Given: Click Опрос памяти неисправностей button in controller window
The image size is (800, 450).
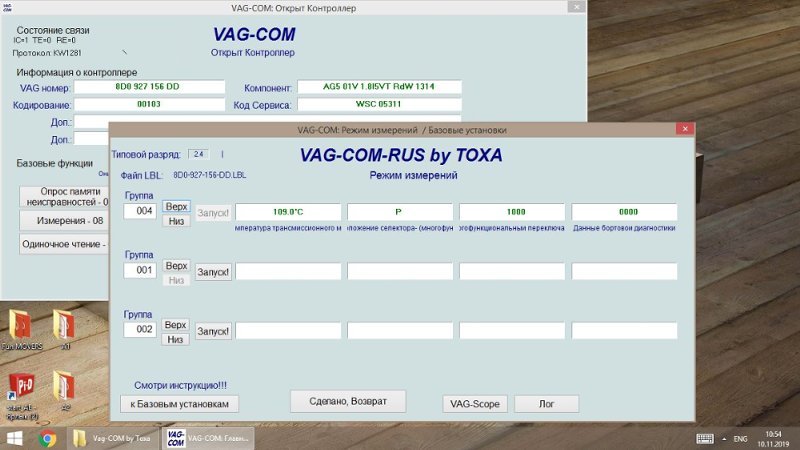Looking at the screenshot, I should [x=64, y=197].
